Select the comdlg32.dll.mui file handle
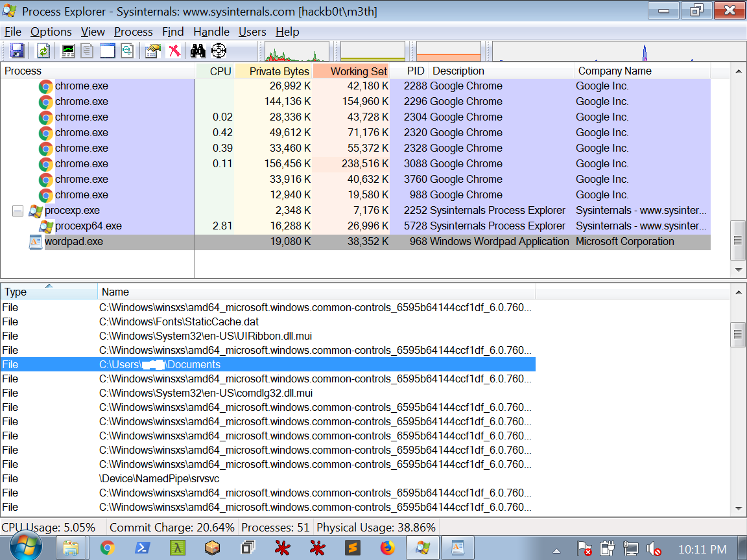Image resolution: width=747 pixels, height=560 pixels. click(268, 393)
